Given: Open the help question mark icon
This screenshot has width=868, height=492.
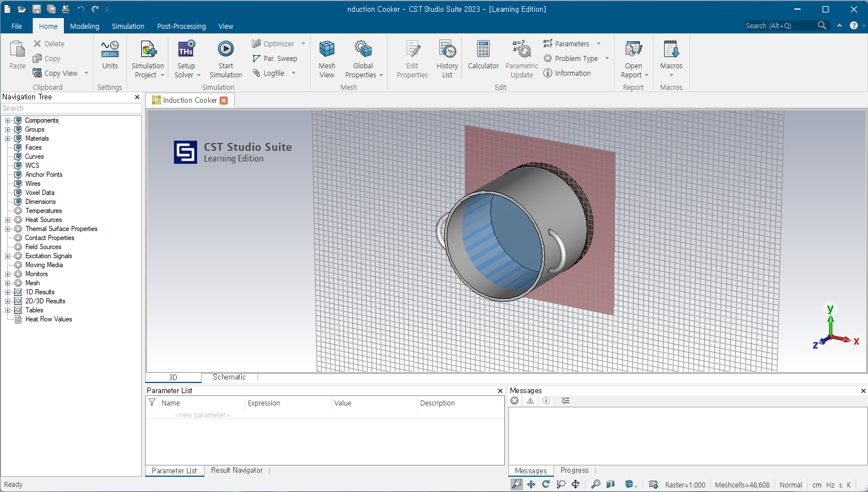Looking at the screenshot, I should (x=854, y=25).
